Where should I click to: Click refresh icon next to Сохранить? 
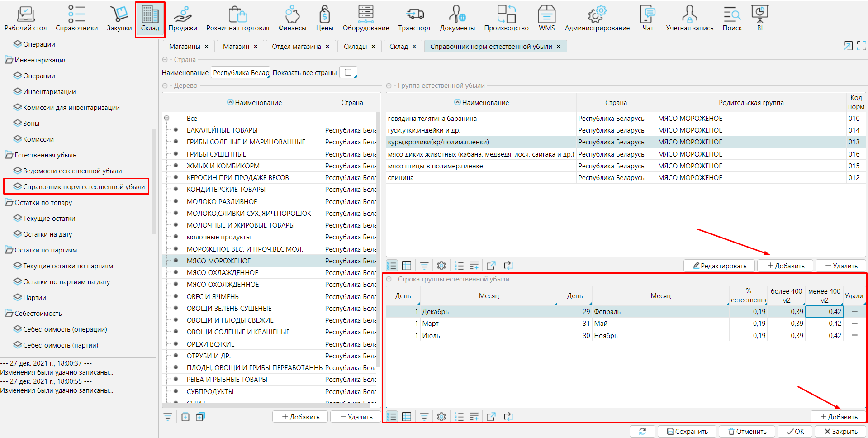click(642, 432)
